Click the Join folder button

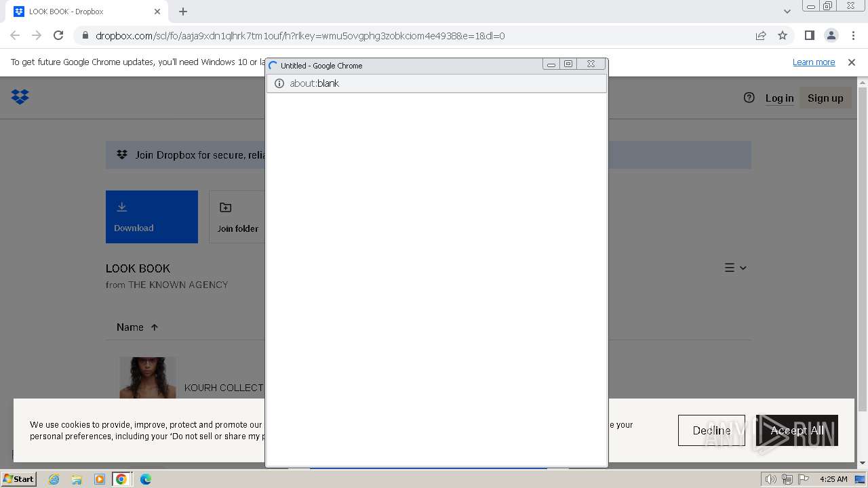[237, 217]
